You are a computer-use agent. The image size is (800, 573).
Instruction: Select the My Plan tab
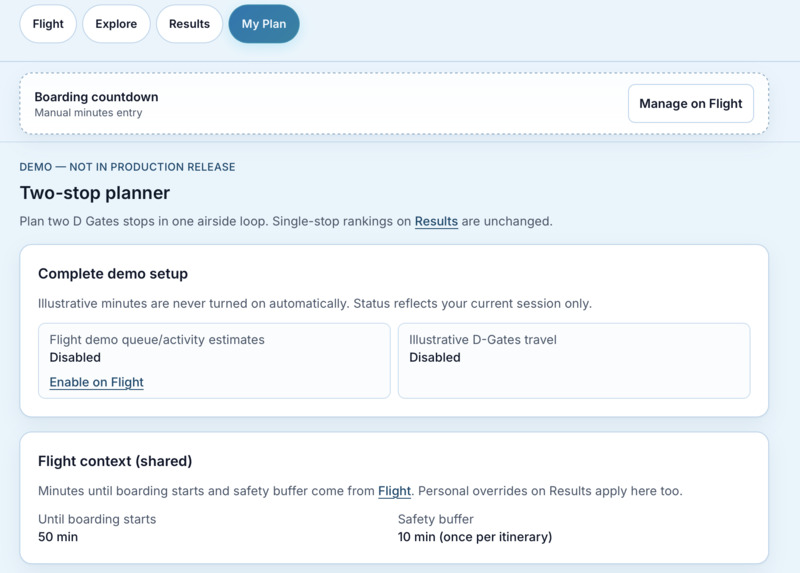[x=264, y=24]
